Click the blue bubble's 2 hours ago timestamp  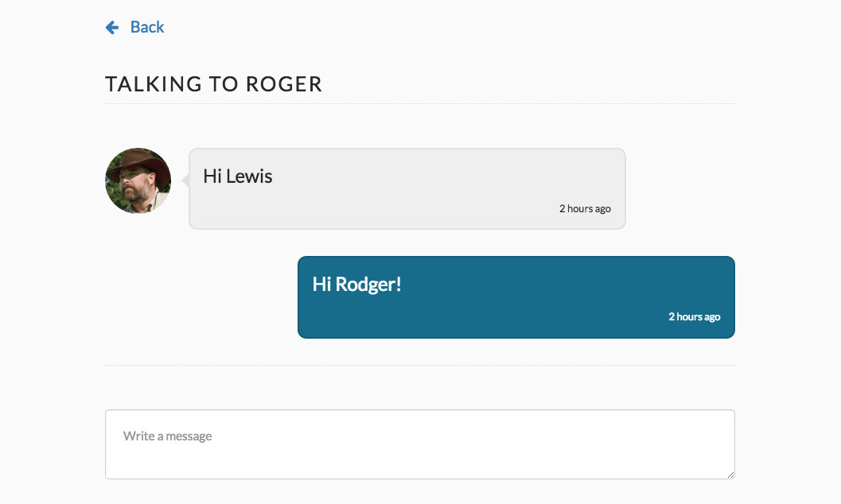(694, 316)
